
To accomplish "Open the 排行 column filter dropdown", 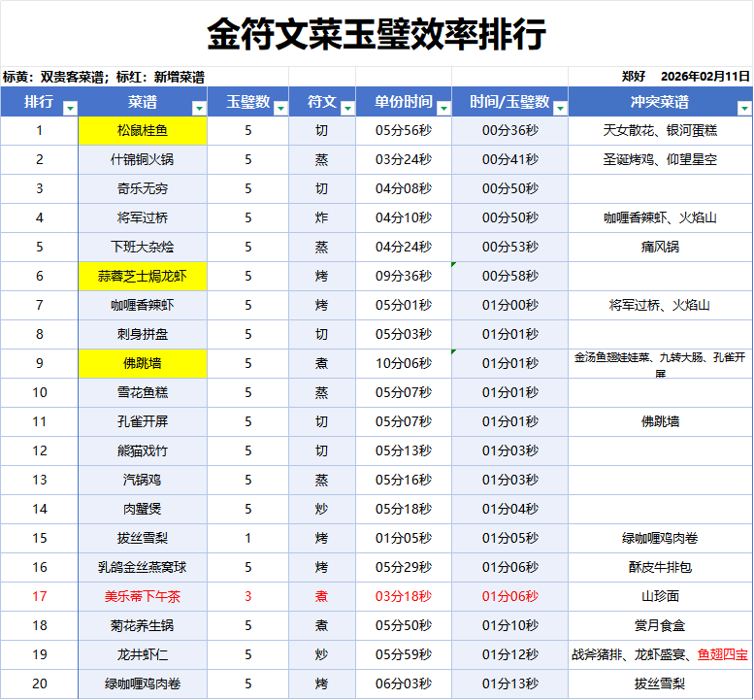I will coord(70,108).
